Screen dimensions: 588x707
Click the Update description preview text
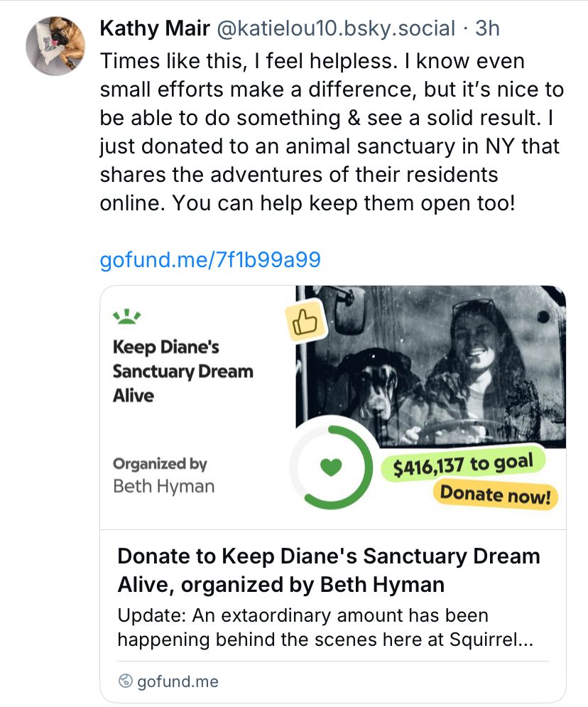tap(325, 627)
